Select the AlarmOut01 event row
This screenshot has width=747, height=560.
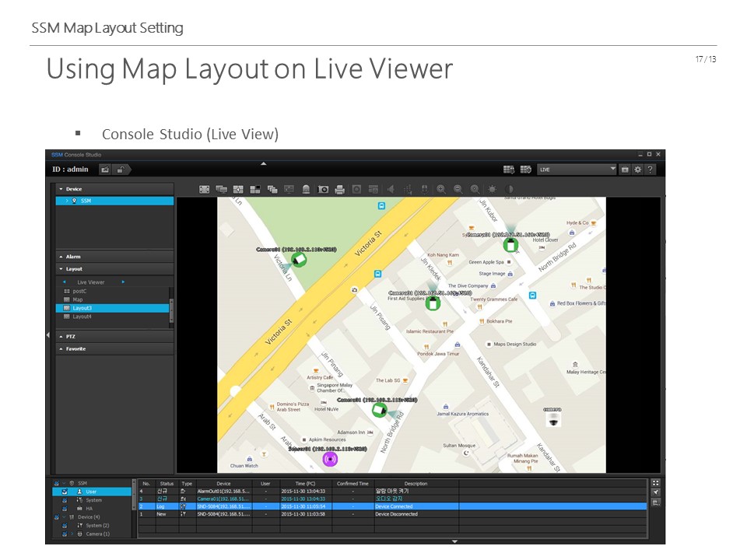[x=392, y=492]
